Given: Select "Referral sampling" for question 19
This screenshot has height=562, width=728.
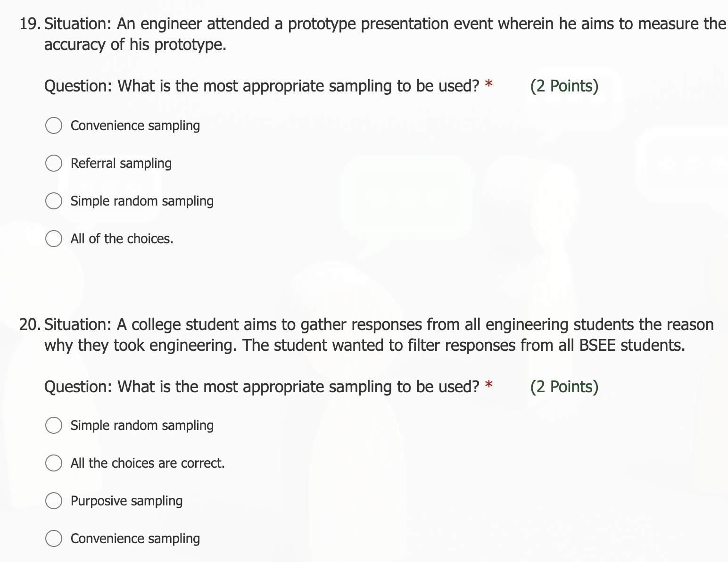Looking at the screenshot, I should click(54, 163).
